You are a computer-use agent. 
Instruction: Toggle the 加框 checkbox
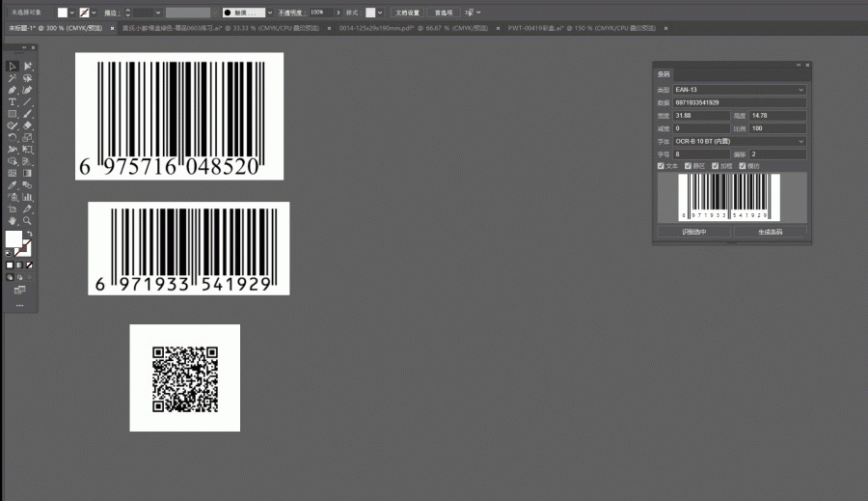[715, 166]
